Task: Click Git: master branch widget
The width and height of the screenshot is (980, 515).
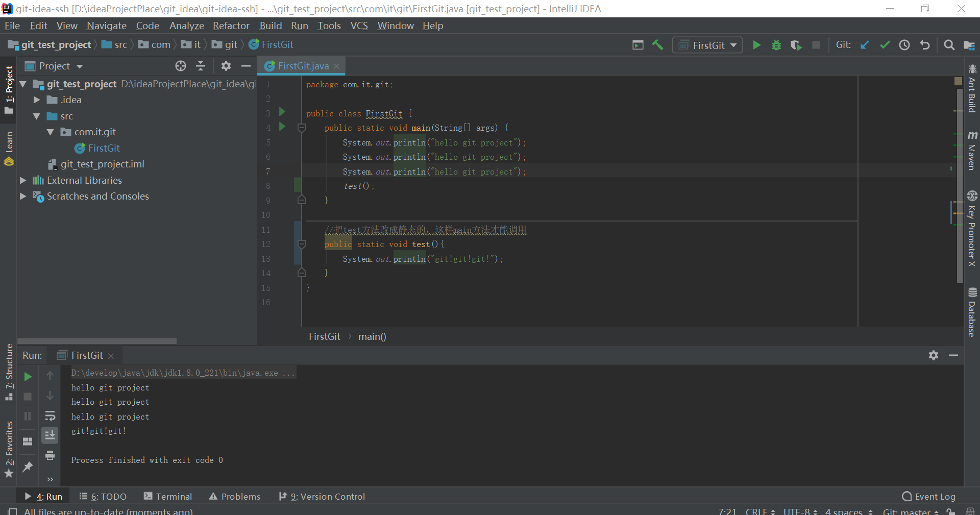Action: pyautogui.click(x=911, y=511)
